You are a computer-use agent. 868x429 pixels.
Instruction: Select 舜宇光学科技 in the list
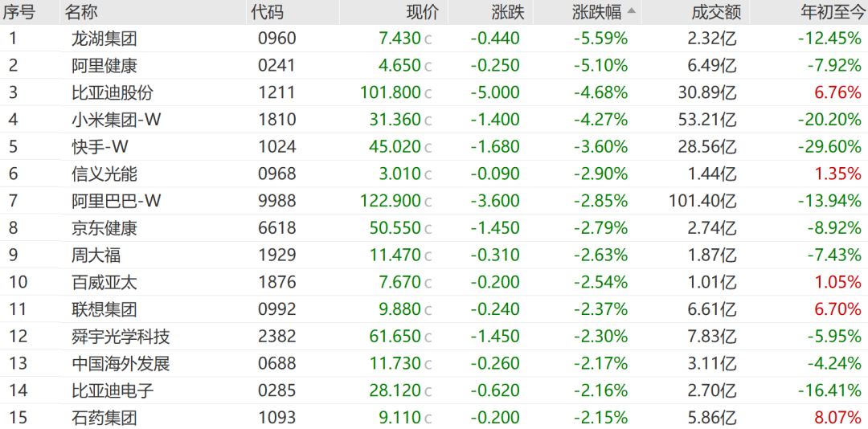pos(120,337)
